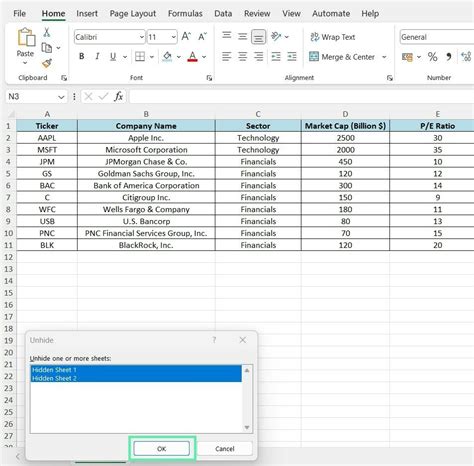
Task: Open Name Box dropdown arrow
Action: point(61,97)
